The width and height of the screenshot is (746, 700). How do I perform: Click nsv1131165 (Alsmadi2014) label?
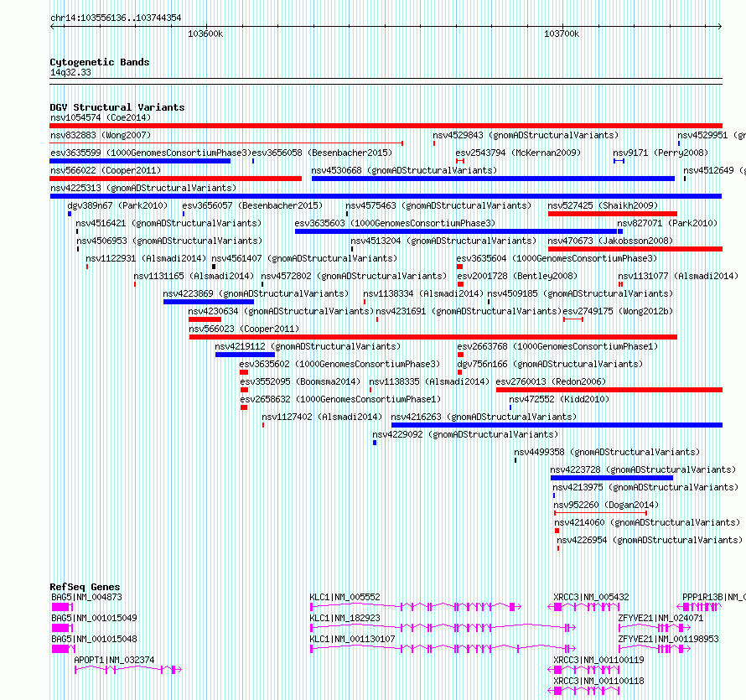click(194, 276)
